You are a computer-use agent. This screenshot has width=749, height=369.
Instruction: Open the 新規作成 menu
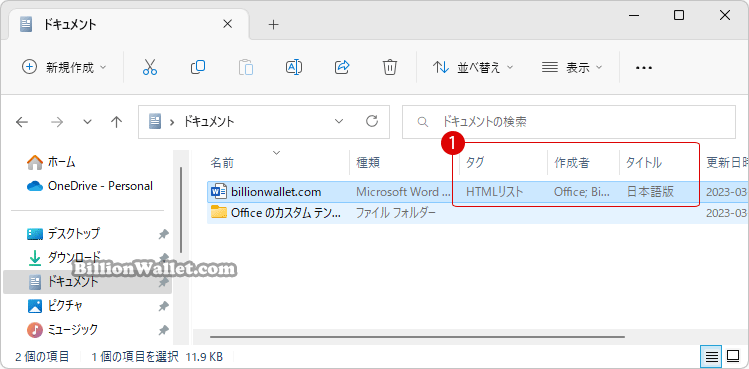64,67
